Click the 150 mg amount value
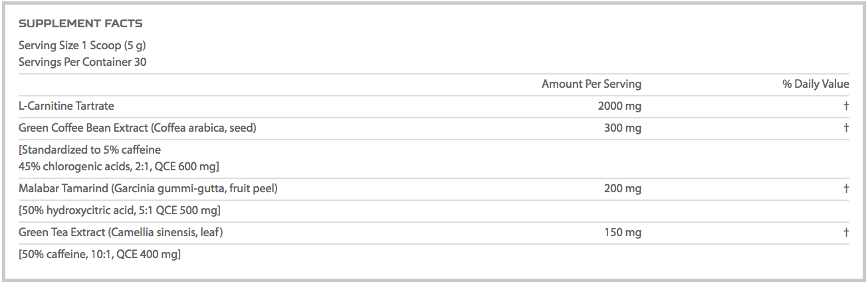The image size is (868, 284). point(623,232)
